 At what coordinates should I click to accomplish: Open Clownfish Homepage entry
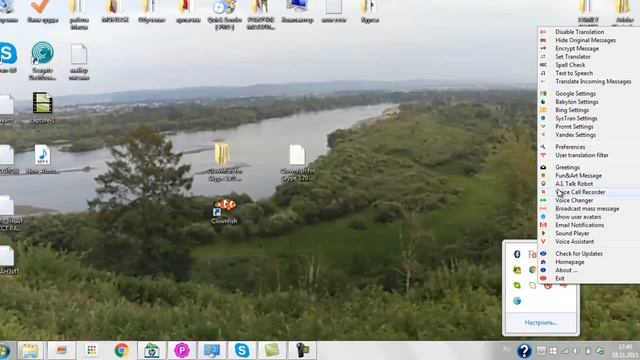point(569,262)
